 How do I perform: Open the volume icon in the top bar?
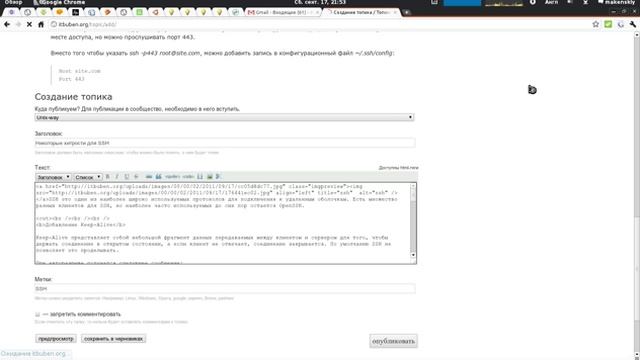tap(570, 2)
